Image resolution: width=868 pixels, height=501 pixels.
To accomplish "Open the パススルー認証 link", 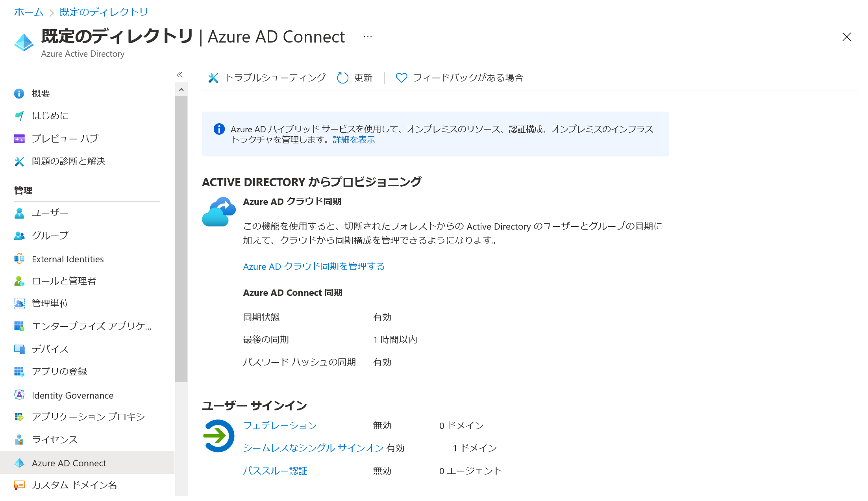I will click(x=275, y=471).
